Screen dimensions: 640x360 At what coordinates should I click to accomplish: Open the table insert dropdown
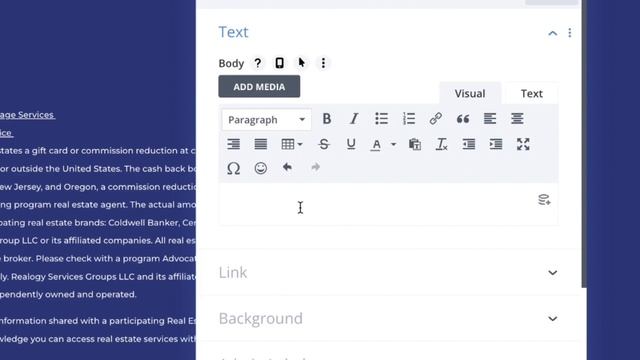291,144
